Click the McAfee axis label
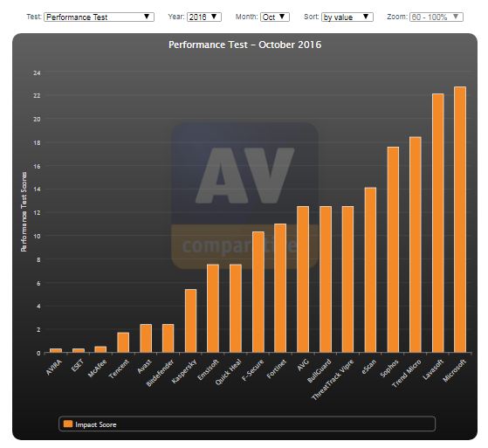 (97, 368)
